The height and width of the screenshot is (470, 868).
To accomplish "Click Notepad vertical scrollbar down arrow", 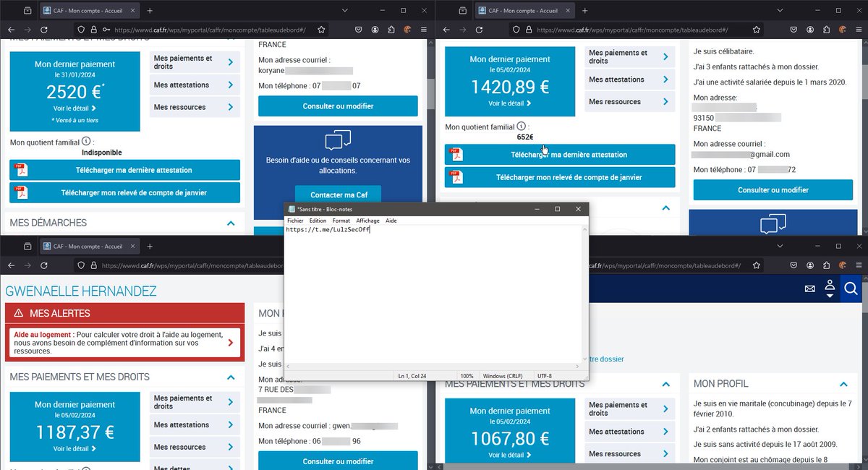I will (x=586, y=359).
